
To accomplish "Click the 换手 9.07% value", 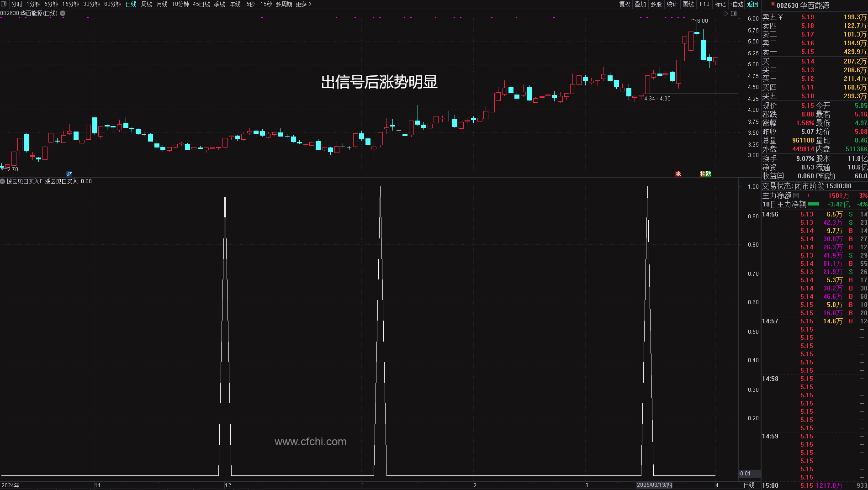I will 805,158.
